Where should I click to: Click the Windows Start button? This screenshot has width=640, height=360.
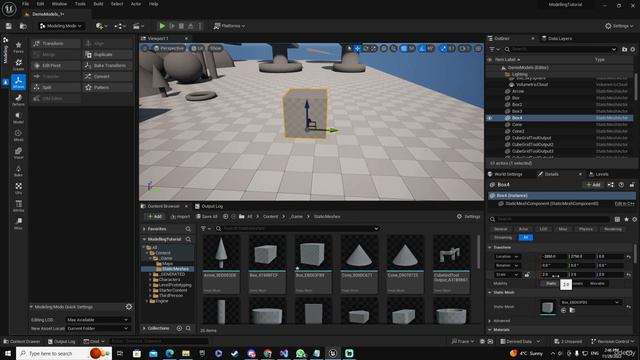(x=7, y=353)
